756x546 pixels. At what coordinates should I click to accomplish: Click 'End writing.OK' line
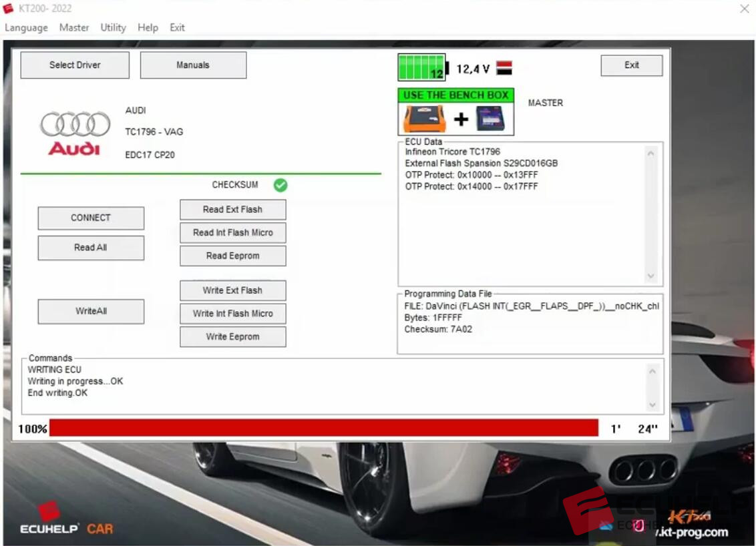tap(57, 393)
